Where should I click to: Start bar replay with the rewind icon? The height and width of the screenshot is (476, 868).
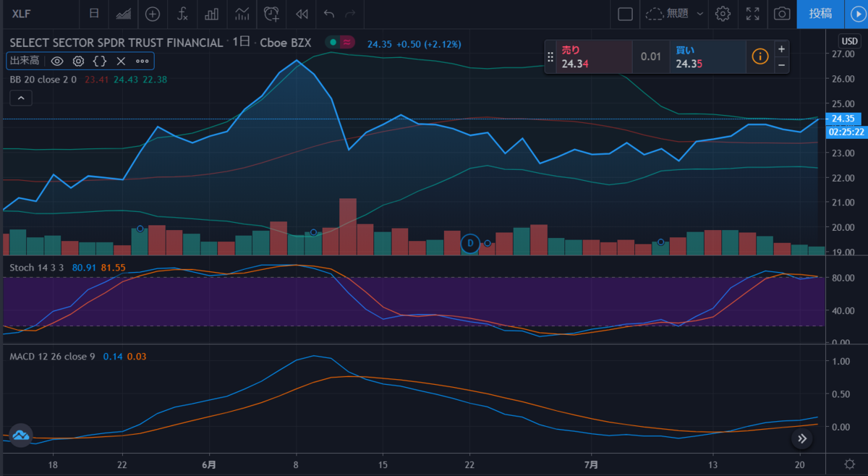click(301, 14)
